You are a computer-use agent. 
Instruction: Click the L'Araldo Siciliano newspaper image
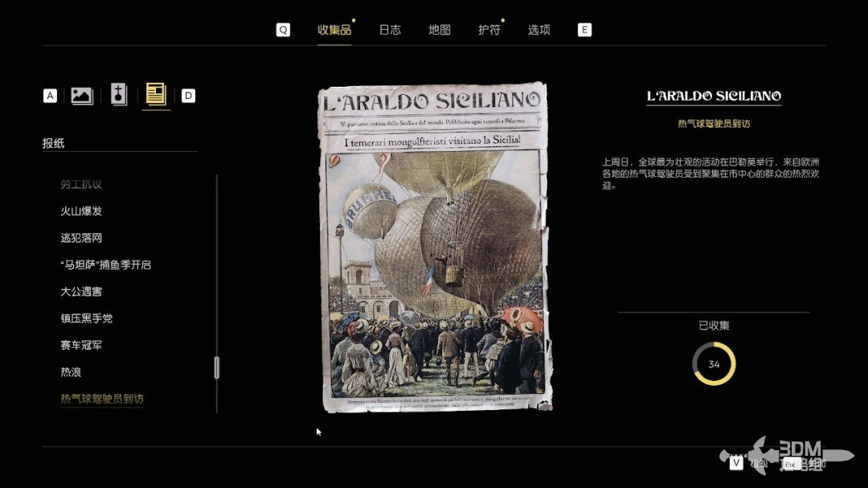point(435,247)
